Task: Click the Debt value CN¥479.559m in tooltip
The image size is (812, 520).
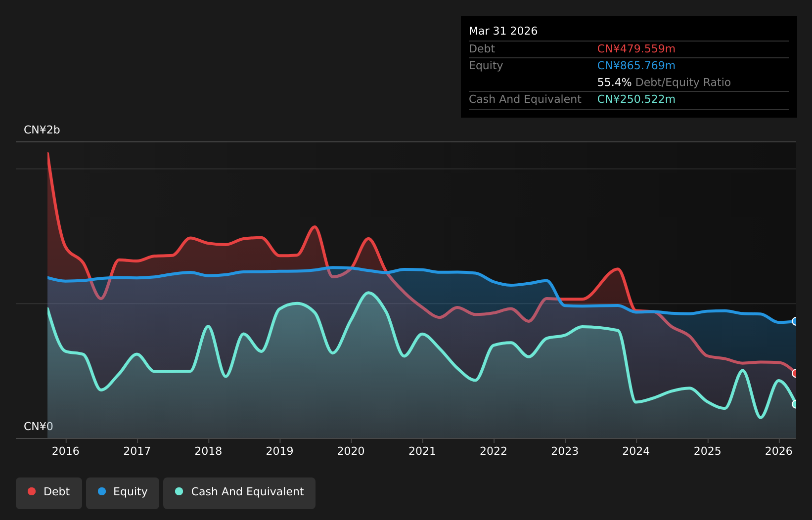Action: 636,49
